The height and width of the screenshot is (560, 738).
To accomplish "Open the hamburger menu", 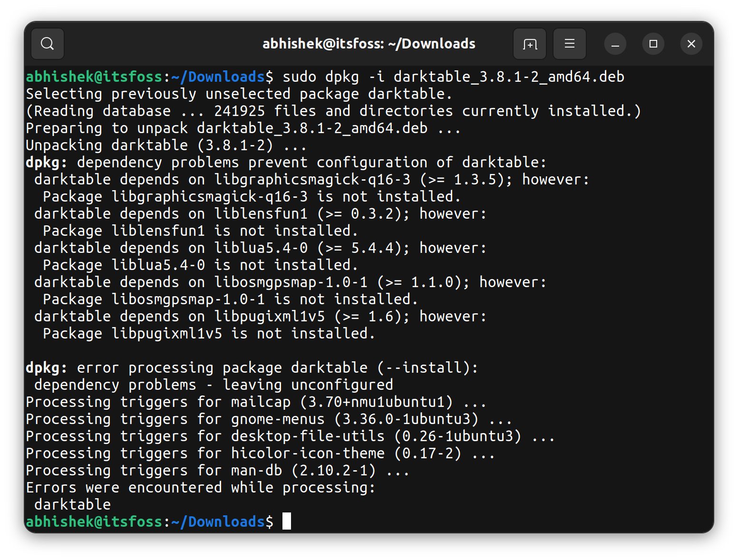I will pos(570,43).
